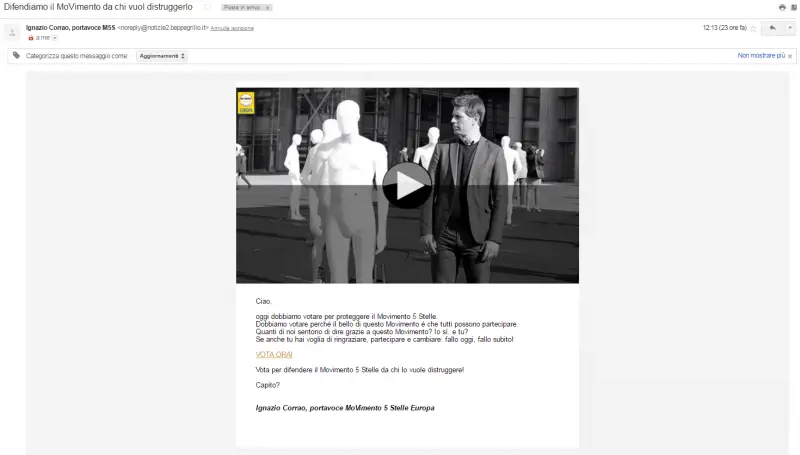Click Non mostrare più link
The image size is (800, 455).
761,56
